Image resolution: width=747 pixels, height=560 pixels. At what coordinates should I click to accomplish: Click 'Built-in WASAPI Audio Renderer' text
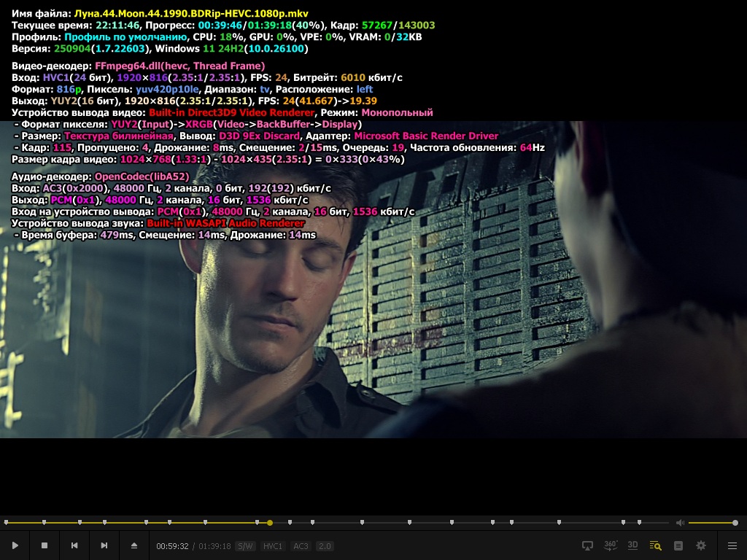point(226,223)
